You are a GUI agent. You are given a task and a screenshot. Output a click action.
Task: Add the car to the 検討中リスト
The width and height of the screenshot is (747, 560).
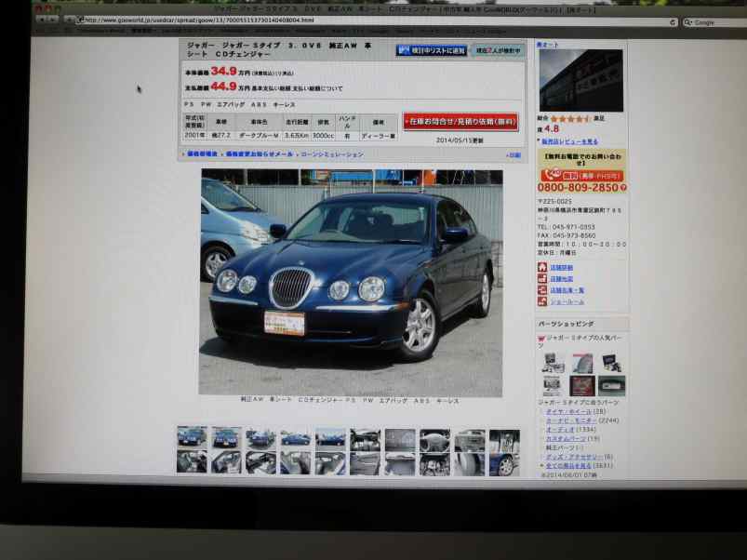pos(431,50)
